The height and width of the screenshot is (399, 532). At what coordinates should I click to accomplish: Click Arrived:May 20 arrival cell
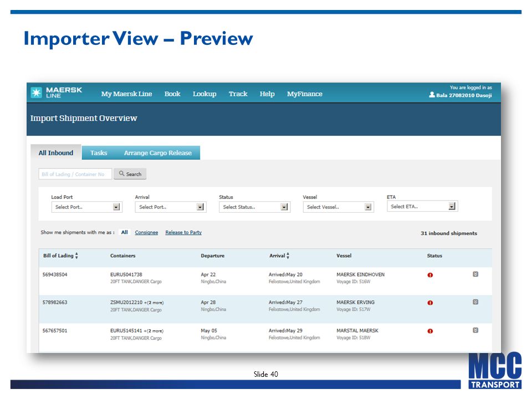[286, 274]
